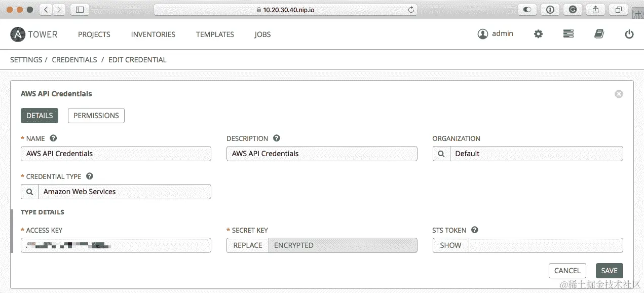This screenshot has height=293, width=644.
Task: Click the Description input field
Action: pyautogui.click(x=322, y=154)
